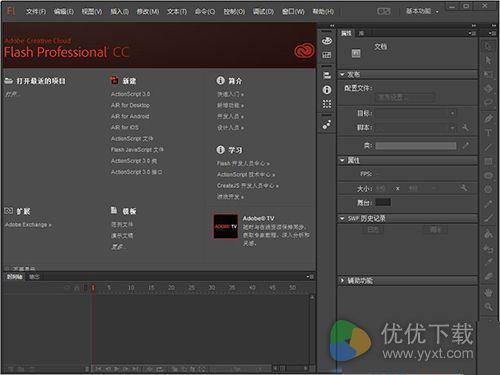Image resolution: width=500 pixels, height=375 pixels.
Task: Collapse the 发布 section
Action: pyautogui.click(x=342, y=74)
